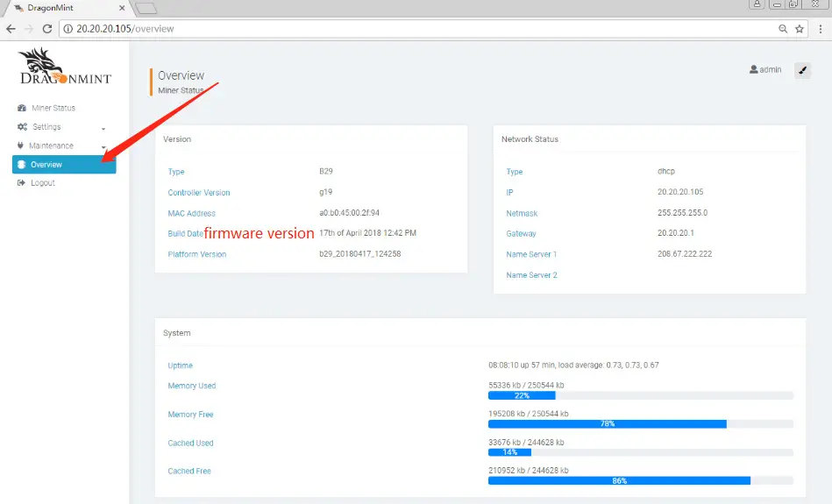Click the MAC value a0:b0:45:00:2f:94
The image size is (832, 504).
(x=349, y=213)
